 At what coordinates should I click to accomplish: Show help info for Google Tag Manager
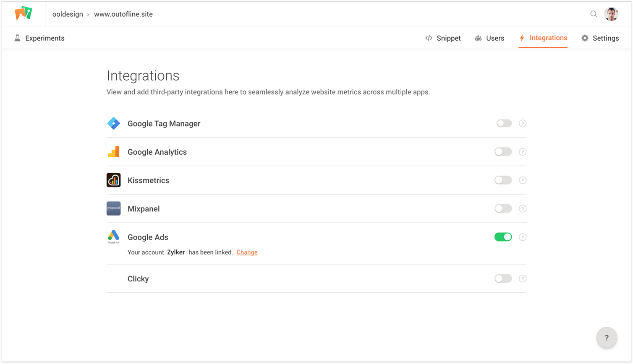tap(523, 123)
